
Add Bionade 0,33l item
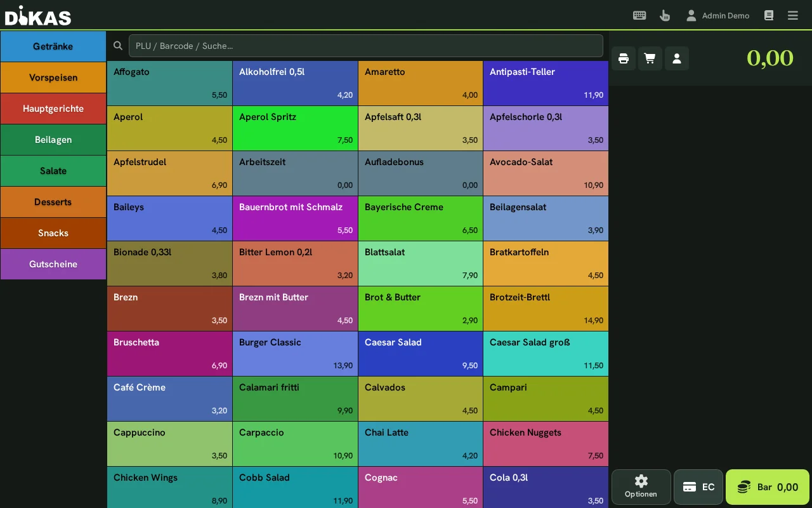[x=169, y=264]
